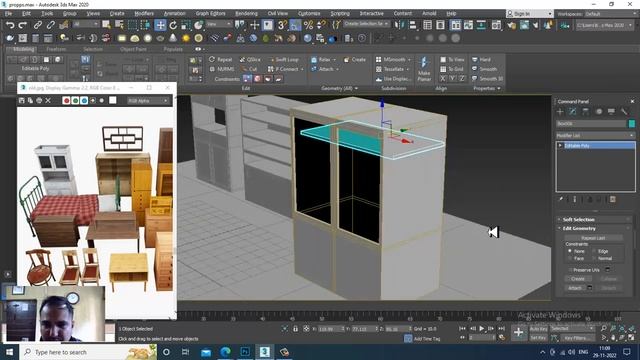Image resolution: width=640 pixels, height=360 pixels.
Task: Click the Cut tool in Edit group
Action: [x=249, y=69]
